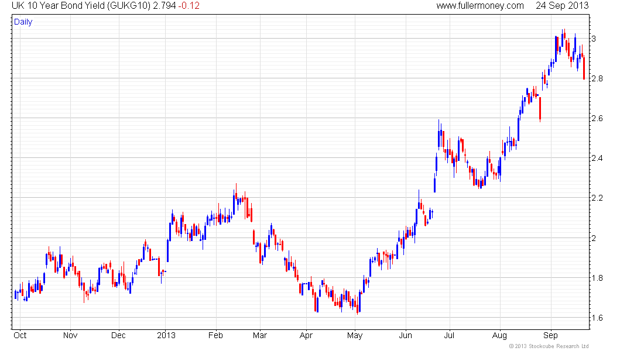Select the Jun label on the time axis
The height and width of the screenshot is (351, 644).
pos(405,335)
